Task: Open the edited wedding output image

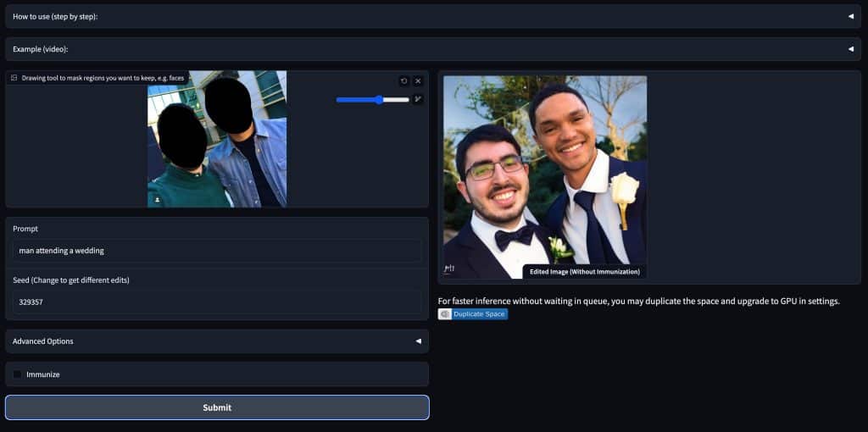Action: [545, 169]
